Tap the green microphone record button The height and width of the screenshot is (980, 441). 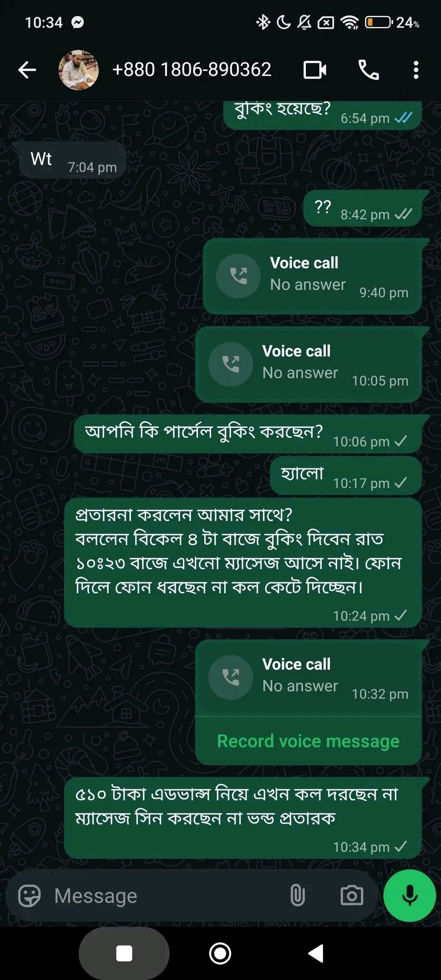coord(409,895)
